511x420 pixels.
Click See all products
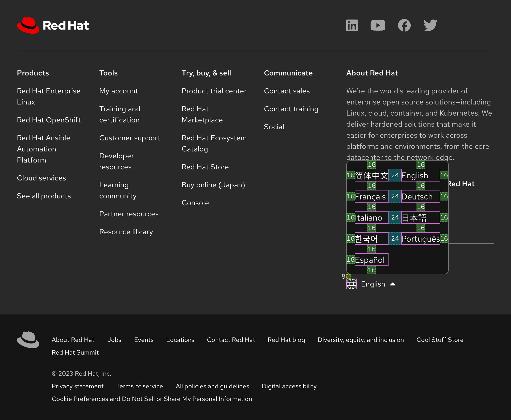[44, 196]
